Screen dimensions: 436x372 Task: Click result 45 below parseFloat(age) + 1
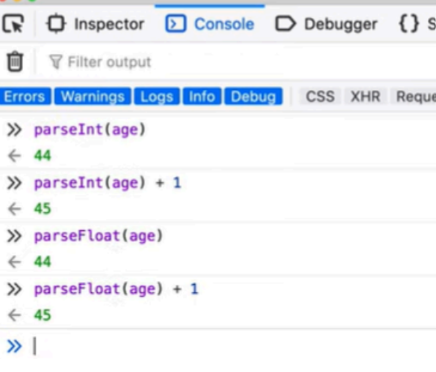(42, 315)
